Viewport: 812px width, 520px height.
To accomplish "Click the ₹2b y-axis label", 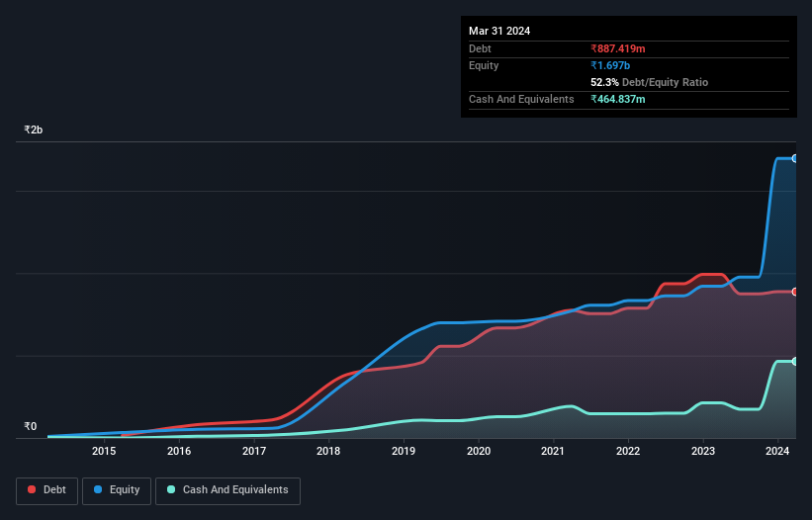I will pyautogui.click(x=34, y=130).
